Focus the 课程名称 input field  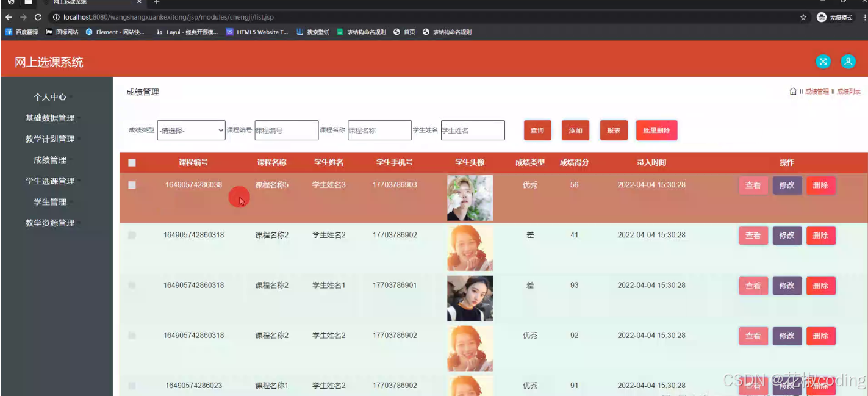pyautogui.click(x=379, y=130)
